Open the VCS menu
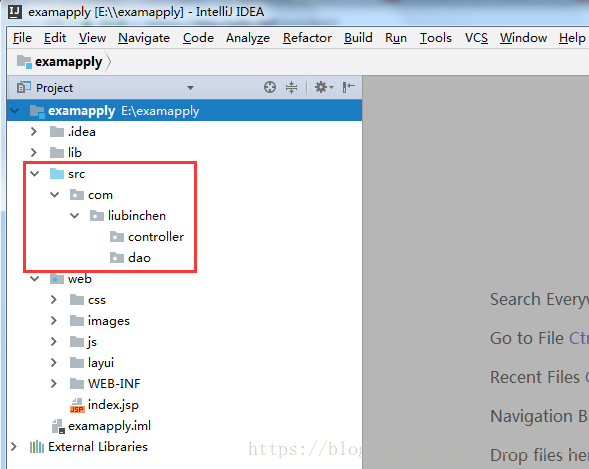Screen dimensions: 589x469 coord(476,38)
